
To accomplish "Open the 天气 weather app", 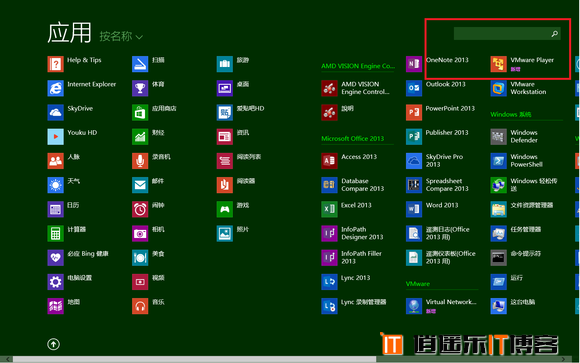I will click(64, 185).
